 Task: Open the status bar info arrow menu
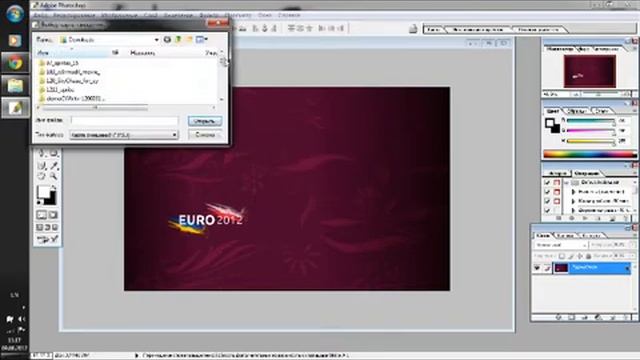click(x=137, y=356)
